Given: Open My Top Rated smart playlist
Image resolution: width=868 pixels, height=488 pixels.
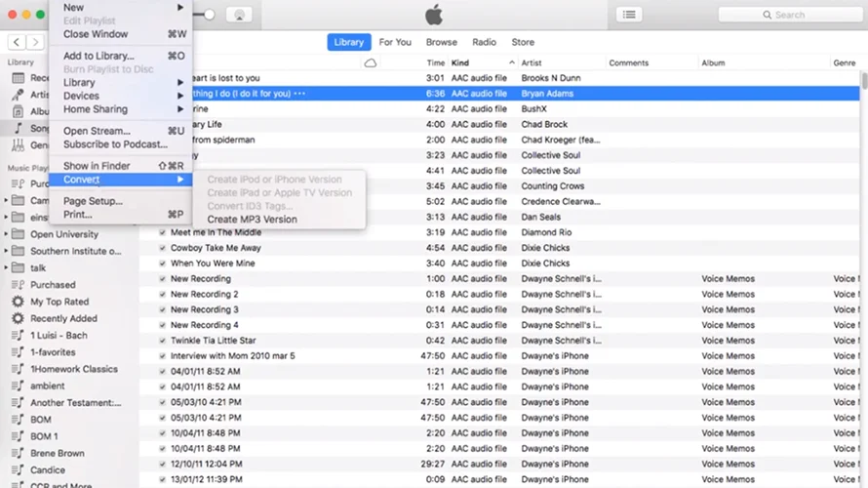Looking at the screenshot, I should (x=59, y=302).
